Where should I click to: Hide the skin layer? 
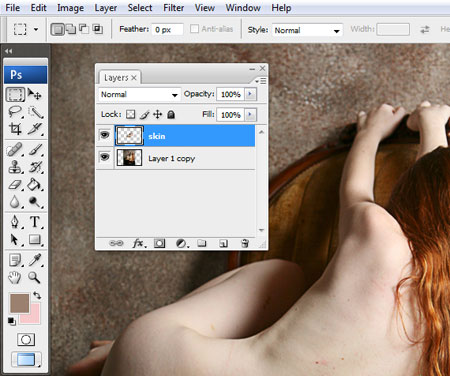pos(105,135)
